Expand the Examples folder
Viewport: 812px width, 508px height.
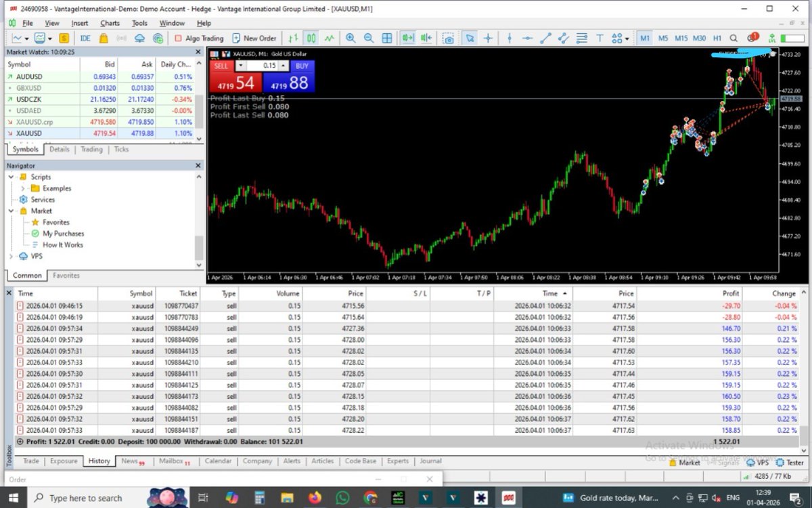23,188
